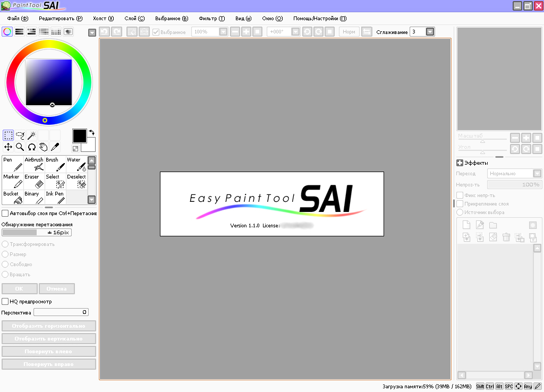Select the eyedropper color picker tool
The height and width of the screenshot is (392, 544).
[x=55, y=147]
